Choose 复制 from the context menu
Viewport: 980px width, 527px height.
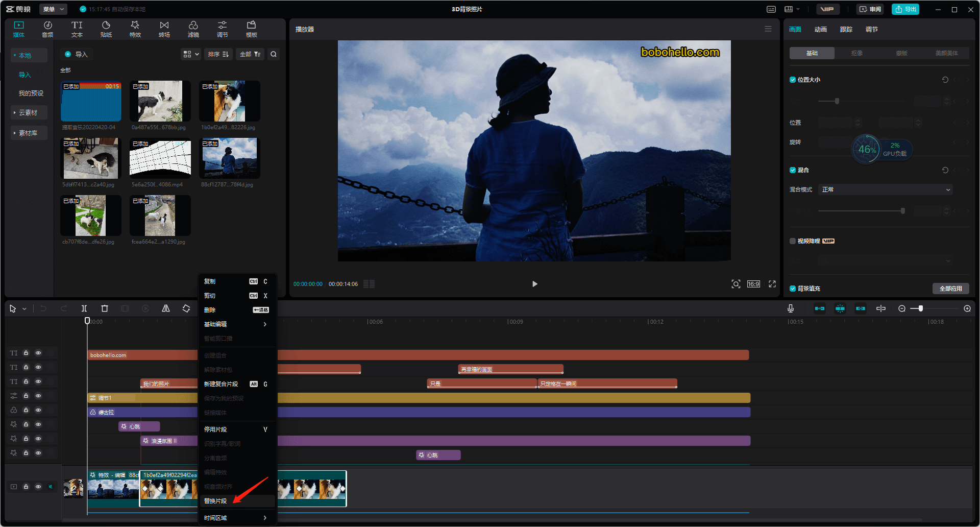237,281
